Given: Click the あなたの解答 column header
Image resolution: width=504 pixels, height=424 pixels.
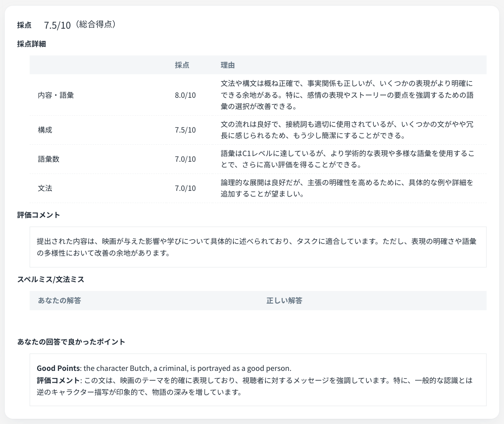Looking at the screenshot, I should pos(59,300).
